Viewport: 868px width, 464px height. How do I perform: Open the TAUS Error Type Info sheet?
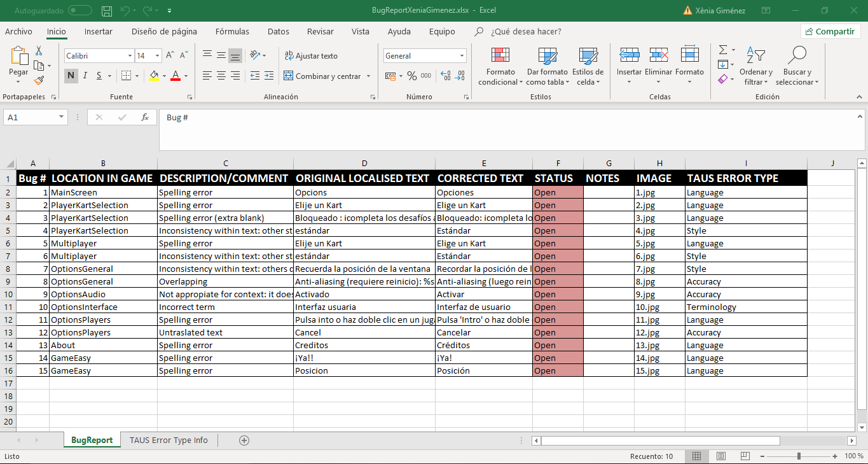pos(168,440)
